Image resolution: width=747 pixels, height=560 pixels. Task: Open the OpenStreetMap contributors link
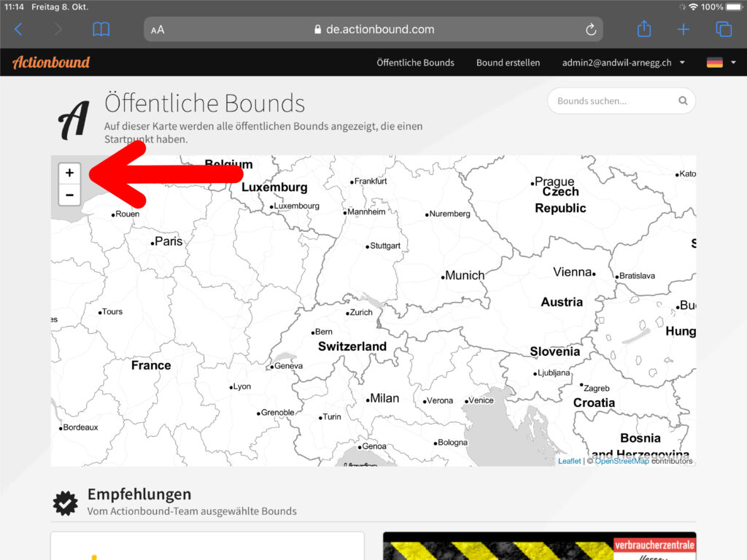[x=622, y=461]
